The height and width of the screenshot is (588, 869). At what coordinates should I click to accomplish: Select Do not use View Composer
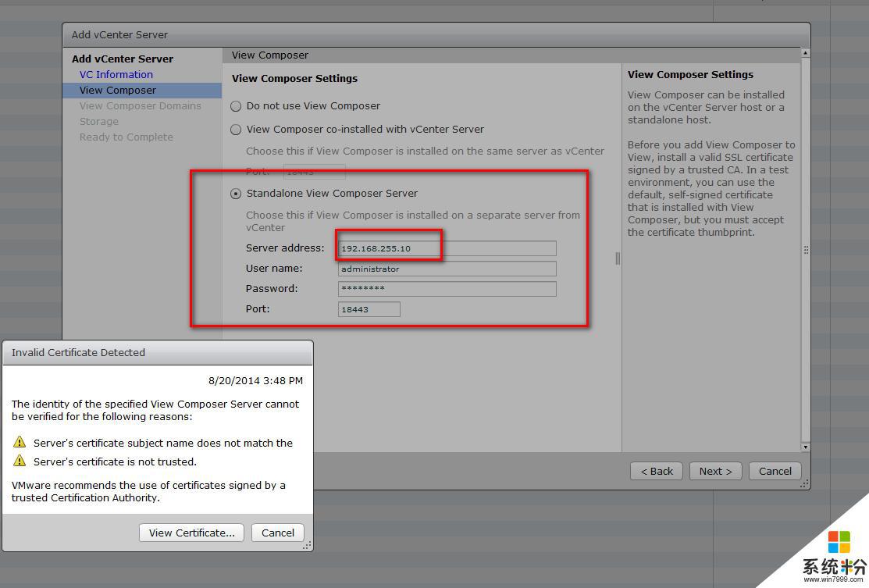click(236, 106)
